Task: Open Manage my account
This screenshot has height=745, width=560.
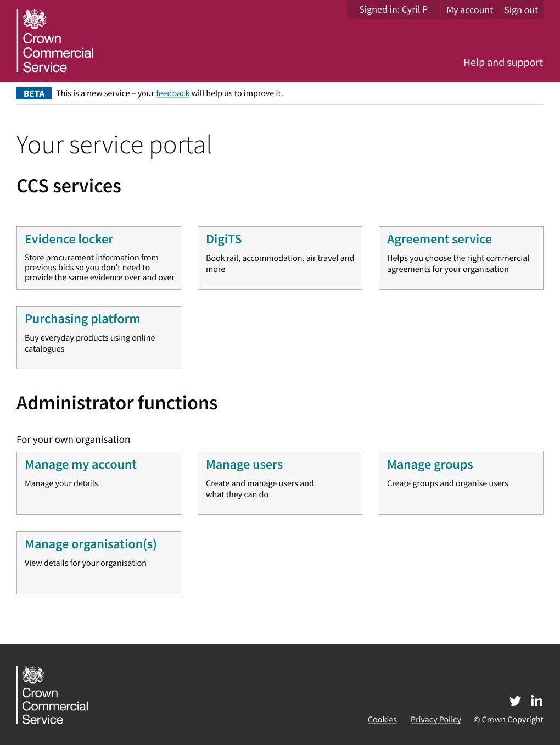Action: [81, 464]
